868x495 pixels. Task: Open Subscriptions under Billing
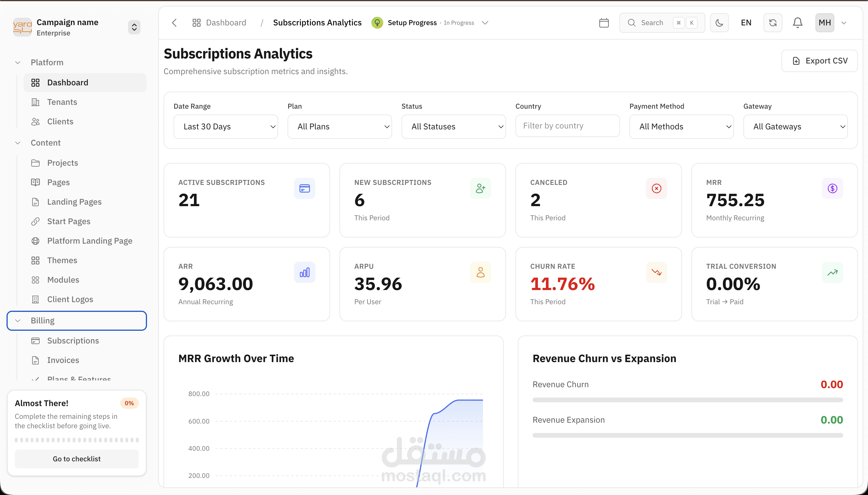point(73,341)
